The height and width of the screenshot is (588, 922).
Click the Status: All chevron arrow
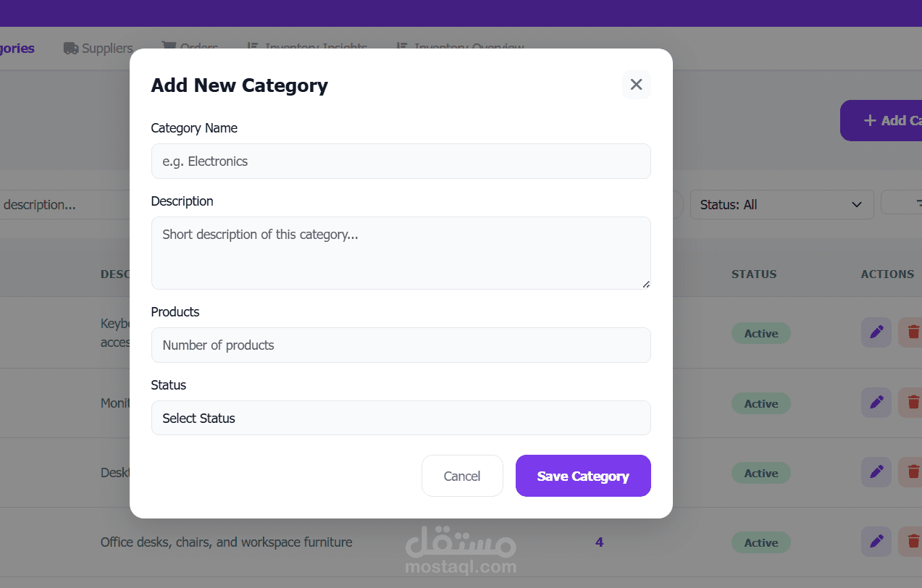coord(857,205)
